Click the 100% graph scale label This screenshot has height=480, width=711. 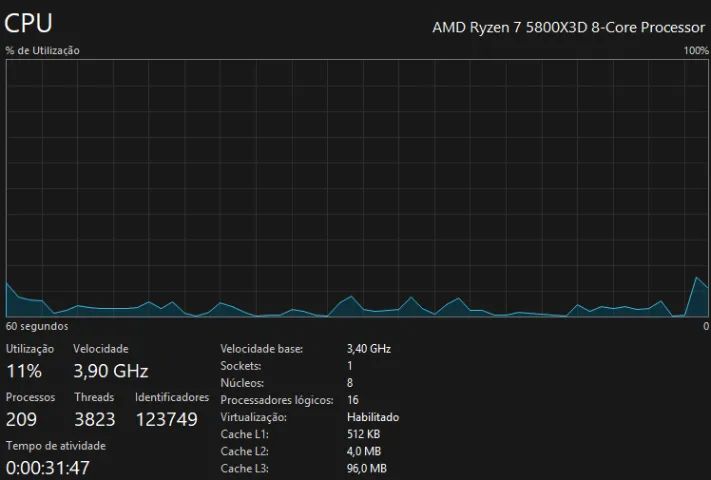[x=696, y=50]
